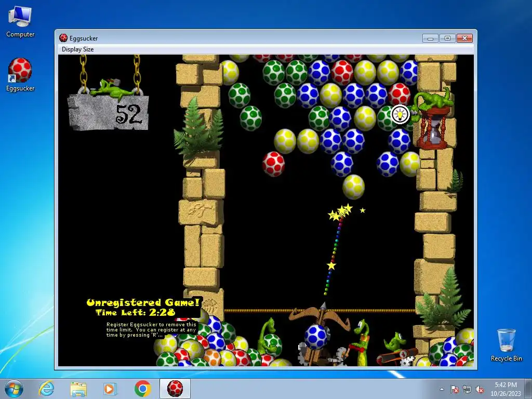This screenshot has height=399, width=532.
Task: Select the Recycle Bin desktop icon
Action: point(506,345)
